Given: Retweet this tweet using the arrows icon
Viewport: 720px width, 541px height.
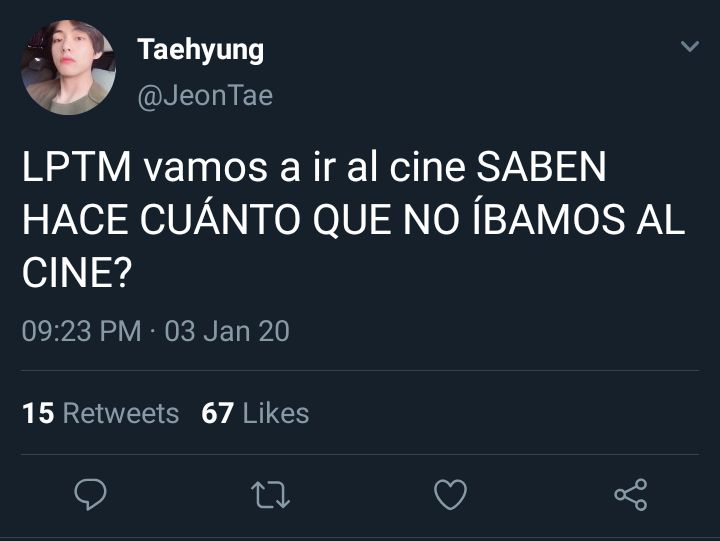Looking at the screenshot, I should click(270, 495).
